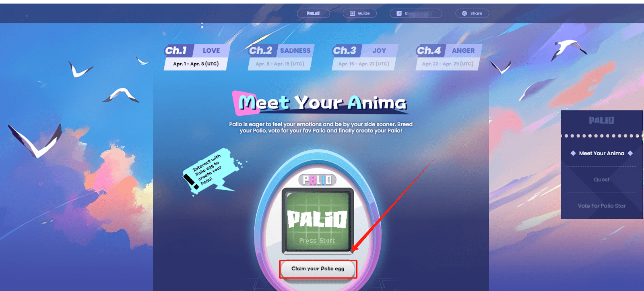Open the Guide document icon
This screenshot has height=291, width=644.
click(352, 13)
